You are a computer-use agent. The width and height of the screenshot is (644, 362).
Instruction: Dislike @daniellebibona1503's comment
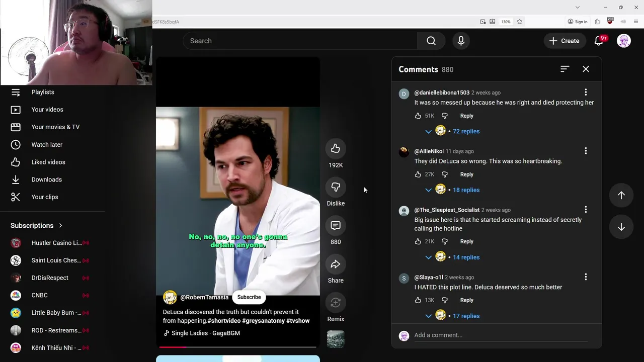click(445, 116)
